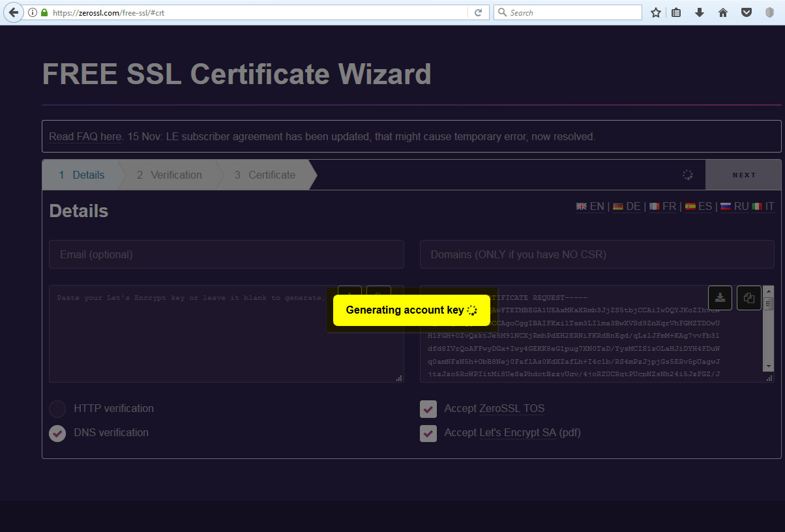Click the FREE SSL Certificate Wizard heading
The width and height of the screenshot is (785, 532).
click(x=237, y=74)
